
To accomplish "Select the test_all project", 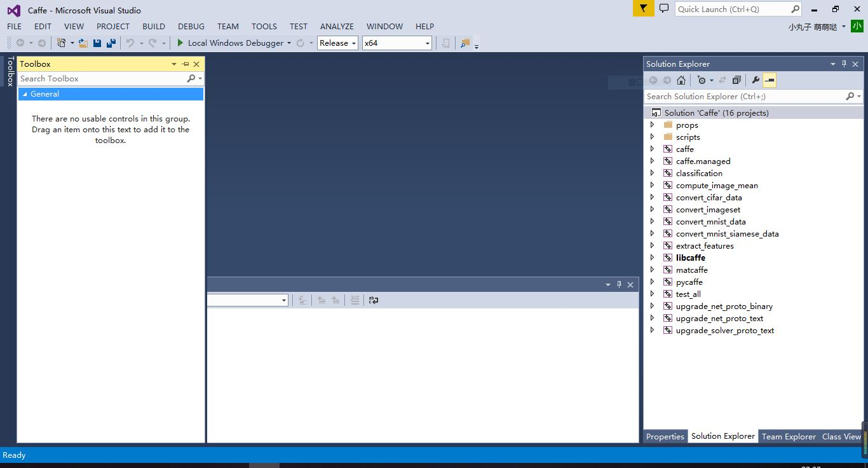I will 688,294.
